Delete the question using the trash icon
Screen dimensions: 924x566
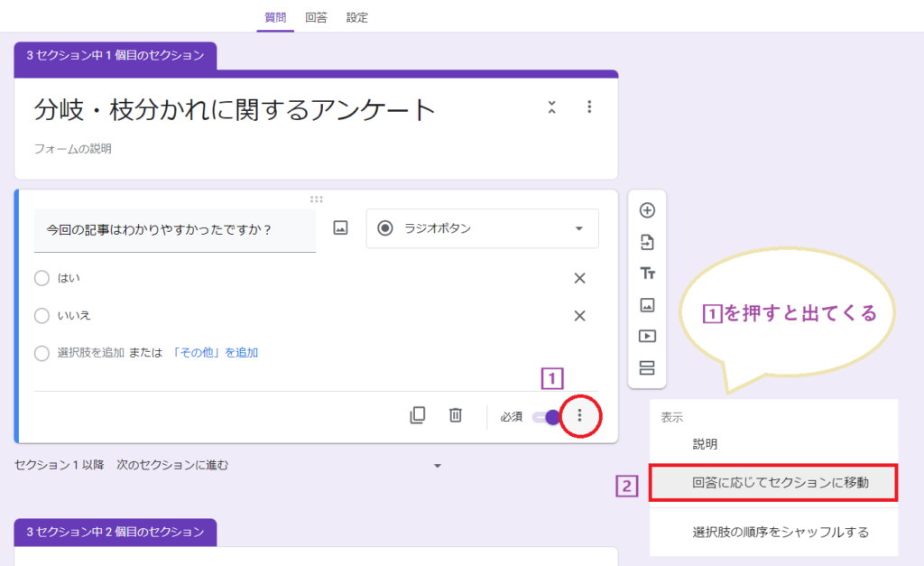pyautogui.click(x=455, y=415)
